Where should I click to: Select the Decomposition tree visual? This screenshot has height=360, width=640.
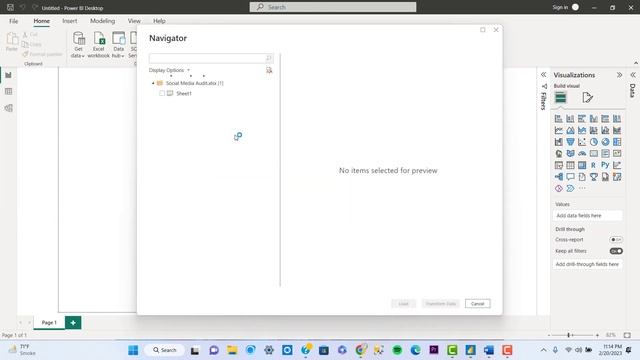point(559,177)
